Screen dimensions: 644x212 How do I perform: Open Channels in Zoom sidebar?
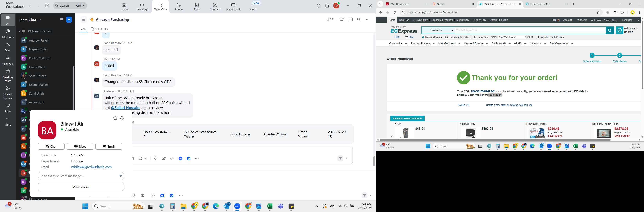coord(8,61)
